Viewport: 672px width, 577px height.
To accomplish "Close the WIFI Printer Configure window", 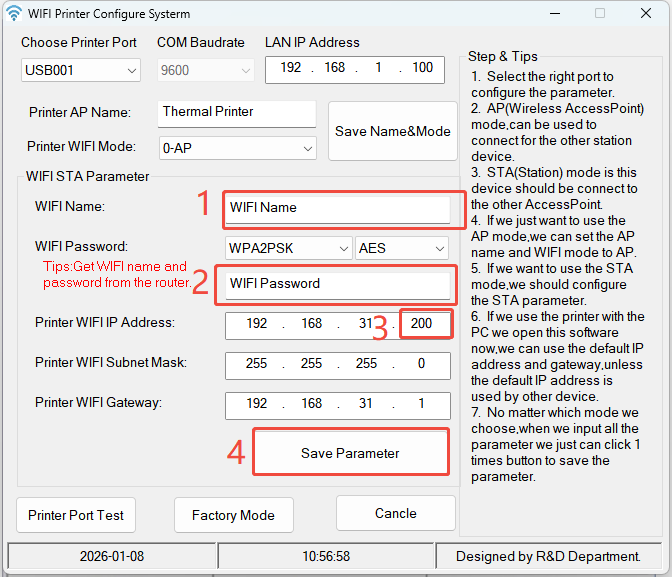I will pyautogui.click(x=645, y=14).
